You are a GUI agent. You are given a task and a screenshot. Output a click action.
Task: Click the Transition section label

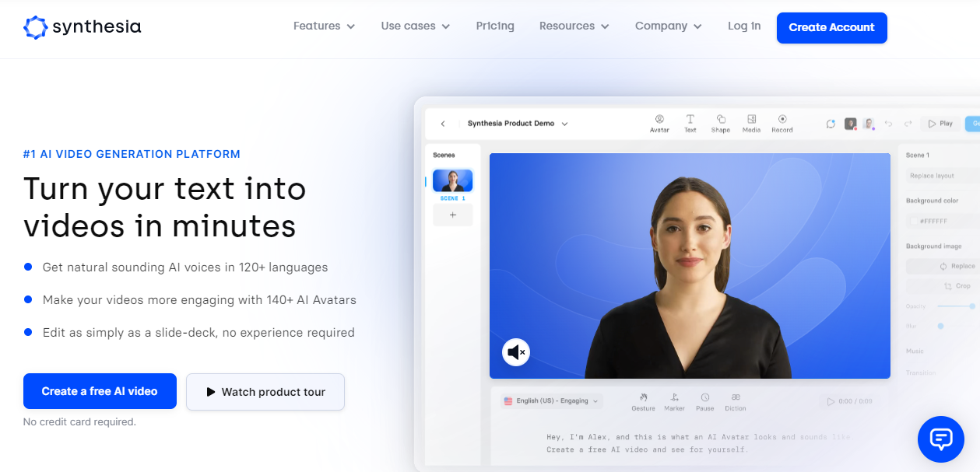(921, 373)
